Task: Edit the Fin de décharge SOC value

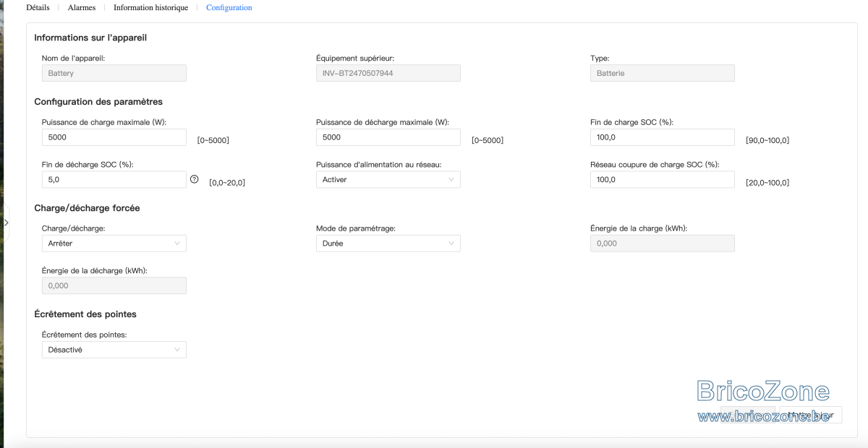Action: [114, 179]
